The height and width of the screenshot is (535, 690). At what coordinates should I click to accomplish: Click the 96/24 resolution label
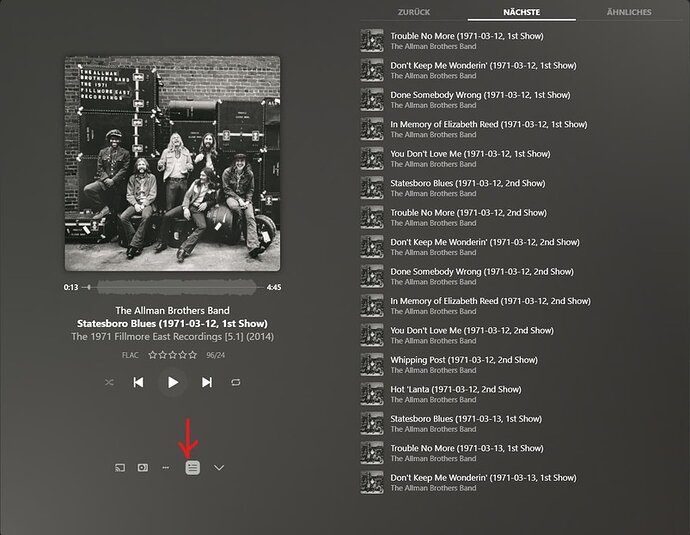[216, 355]
